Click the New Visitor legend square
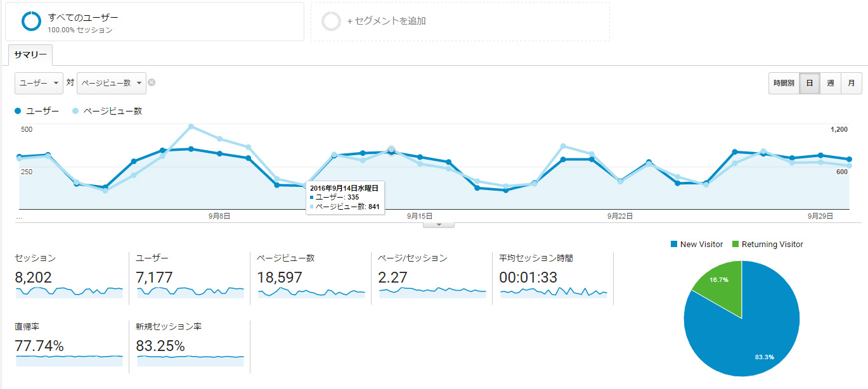The height and width of the screenshot is (389, 868). pyautogui.click(x=673, y=244)
